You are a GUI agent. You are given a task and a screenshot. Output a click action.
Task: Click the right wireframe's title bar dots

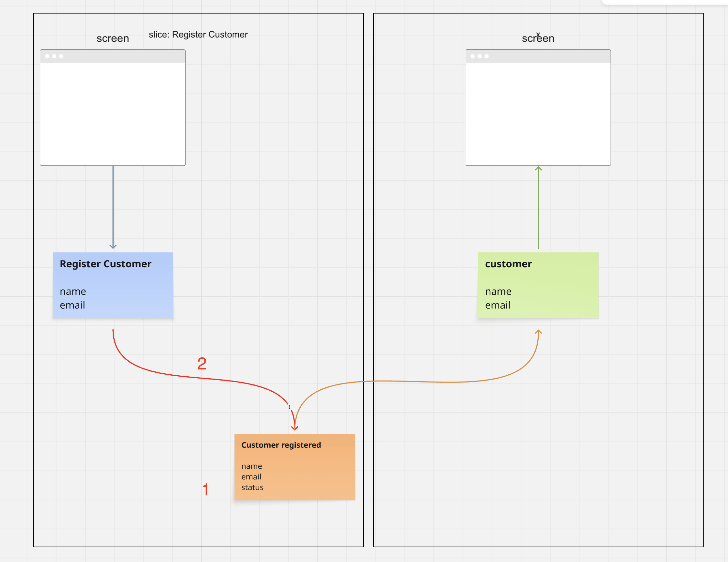pos(479,56)
